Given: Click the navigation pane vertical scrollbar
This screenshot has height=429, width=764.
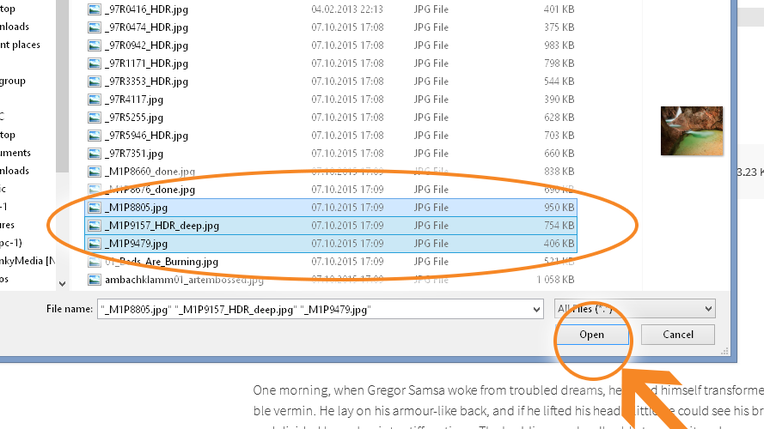Looking at the screenshot, I should pos(63,100).
